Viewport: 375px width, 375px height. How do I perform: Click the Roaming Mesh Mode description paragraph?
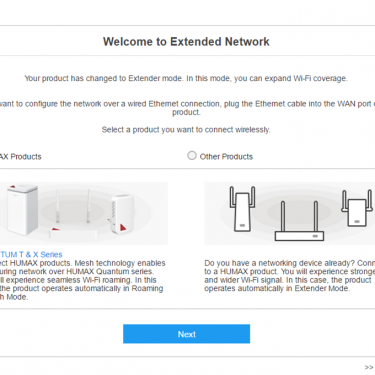83,280
